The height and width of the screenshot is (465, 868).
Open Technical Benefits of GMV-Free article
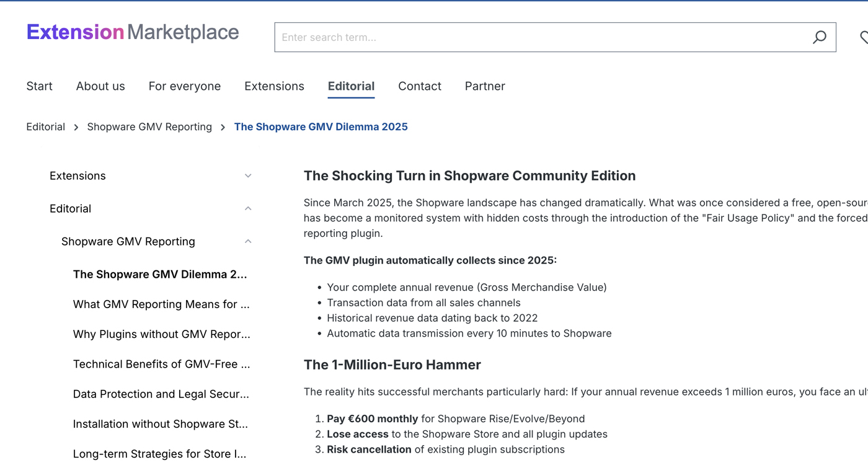pyautogui.click(x=161, y=365)
